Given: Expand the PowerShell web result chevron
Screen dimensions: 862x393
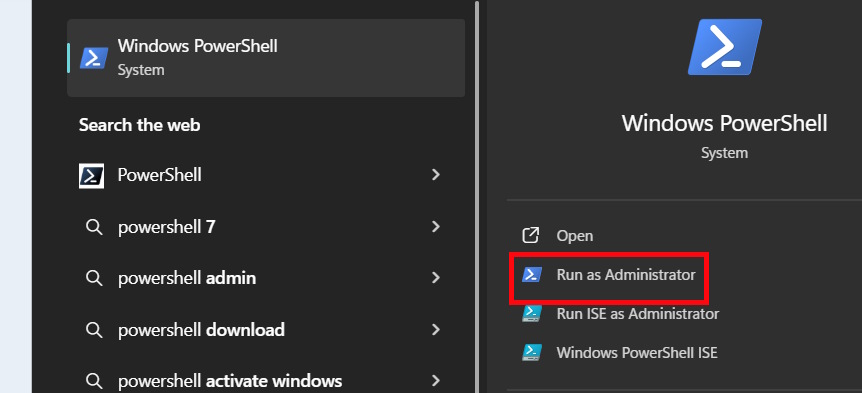Looking at the screenshot, I should pyautogui.click(x=436, y=175).
